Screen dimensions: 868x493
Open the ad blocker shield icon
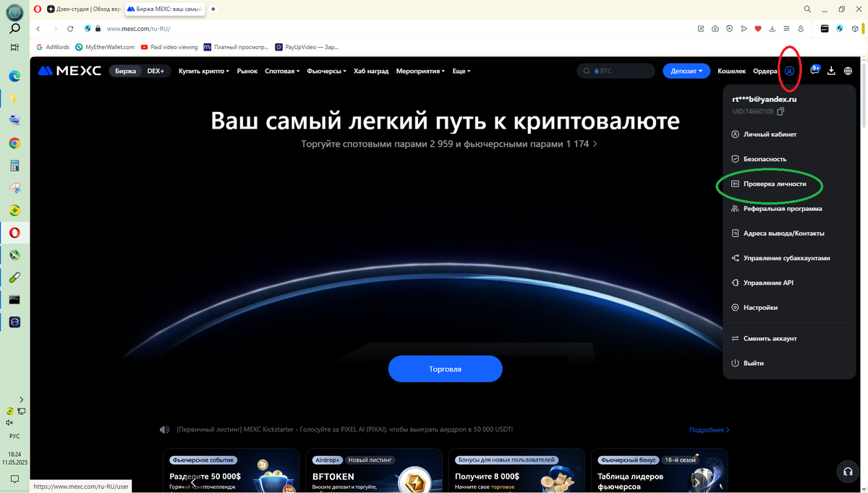click(729, 29)
